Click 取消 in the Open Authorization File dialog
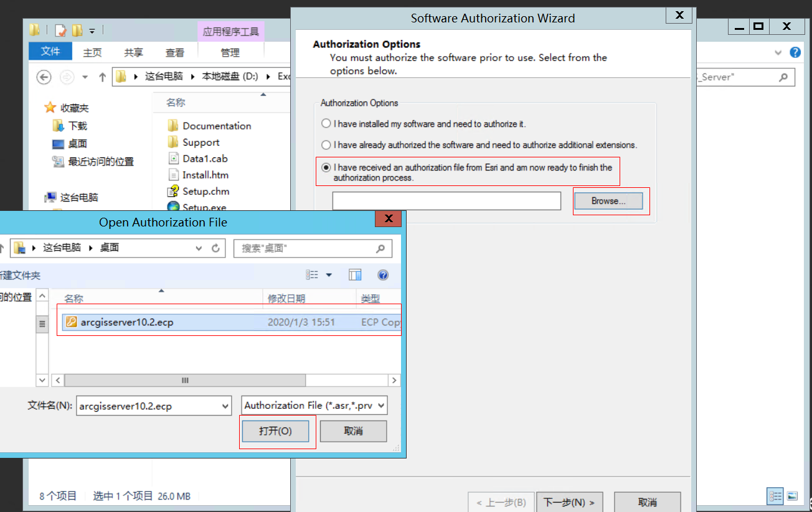Image resolution: width=812 pixels, height=512 pixels. [x=353, y=431]
